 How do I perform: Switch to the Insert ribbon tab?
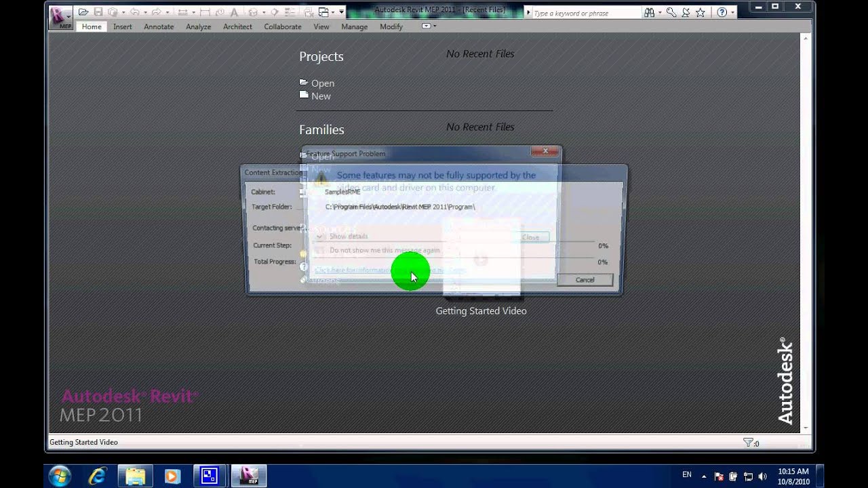point(123,26)
